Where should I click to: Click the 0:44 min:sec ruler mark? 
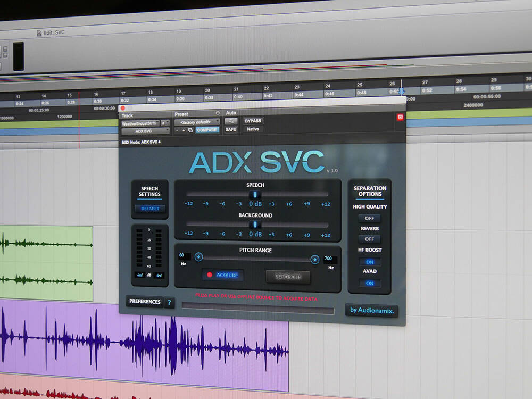[299, 95]
